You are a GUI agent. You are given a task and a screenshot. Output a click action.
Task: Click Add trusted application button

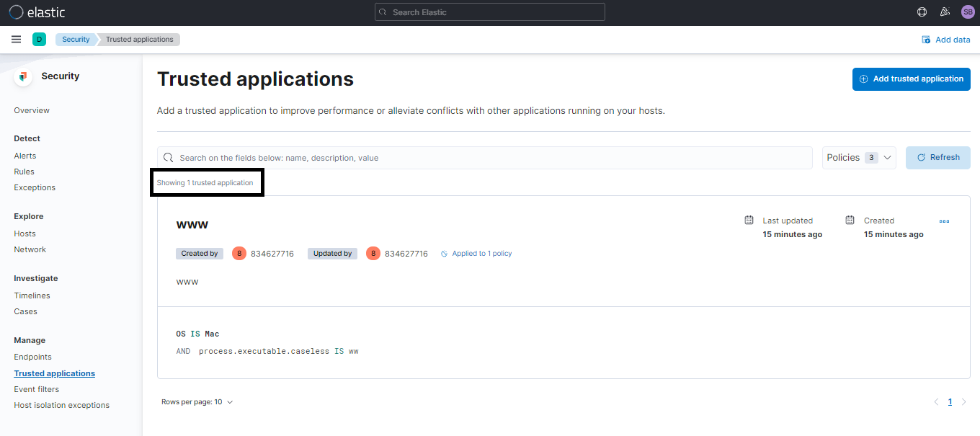pyautogui.click(x=911, y=79)
